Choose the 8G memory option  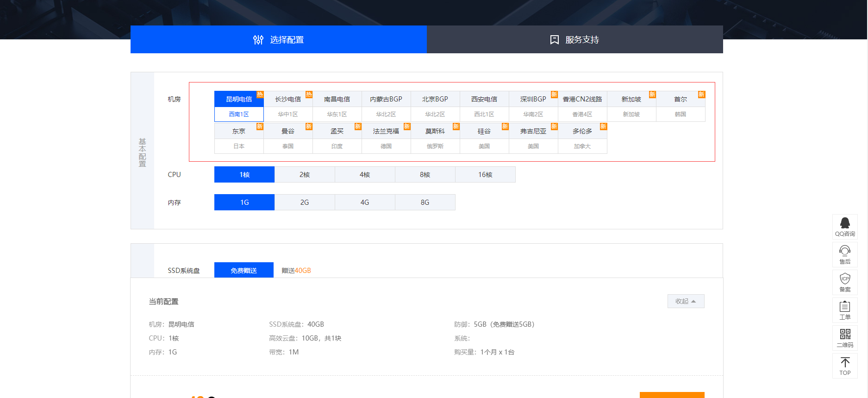point(425,202)
